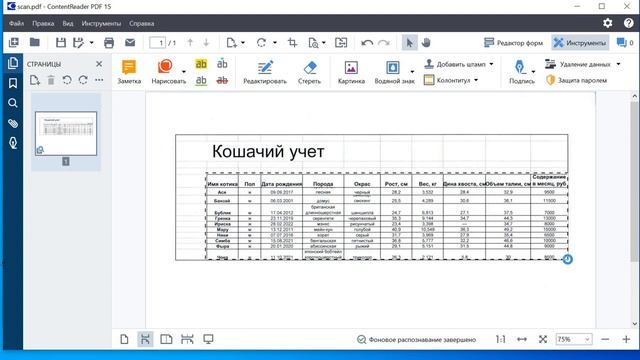
Task: Expand the Нарисовать dropdown arrow
Action: pyautogui.click(x=184, y=72)
